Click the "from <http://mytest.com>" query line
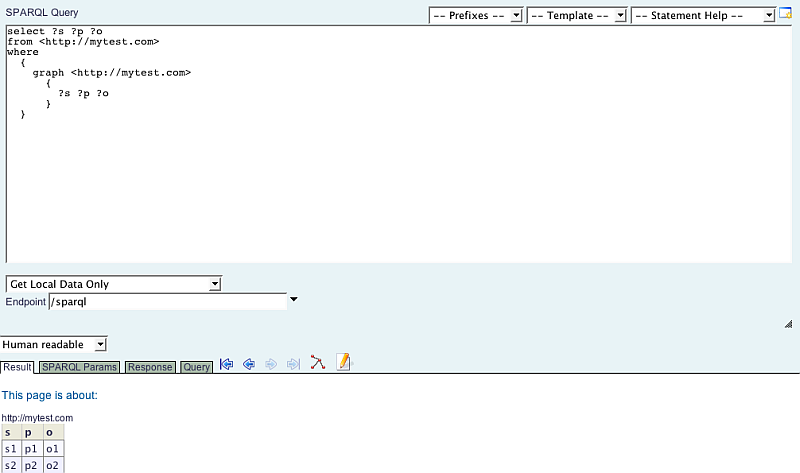 (x=83, y=41)
